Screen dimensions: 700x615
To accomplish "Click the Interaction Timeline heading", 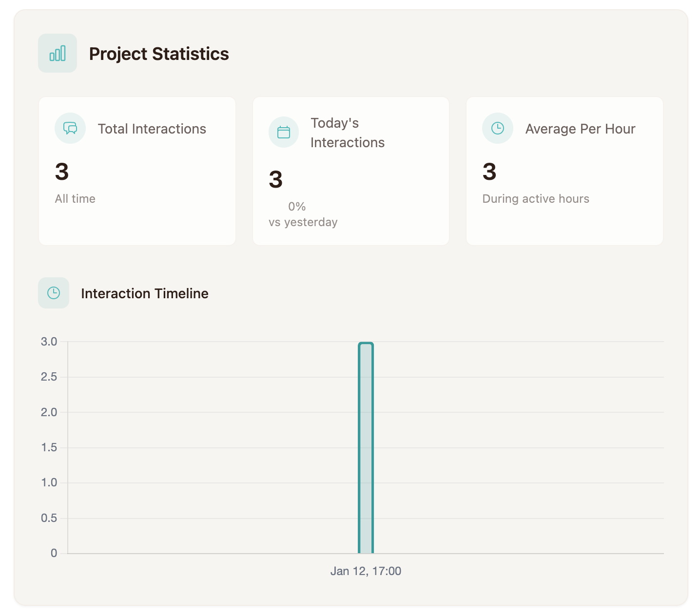I will point(145,293).
